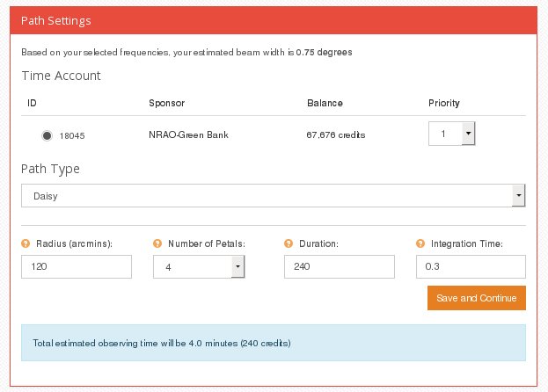Click the Priority column header
Viewport: 548px width, 392px height.
pyautogui.click(x=444, y=103)
